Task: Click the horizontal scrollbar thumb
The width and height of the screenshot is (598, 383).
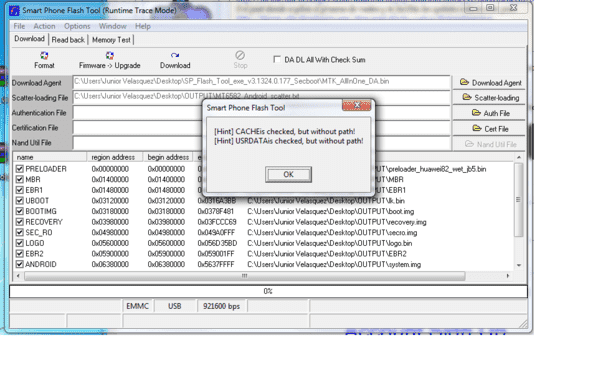Action: 245,275
